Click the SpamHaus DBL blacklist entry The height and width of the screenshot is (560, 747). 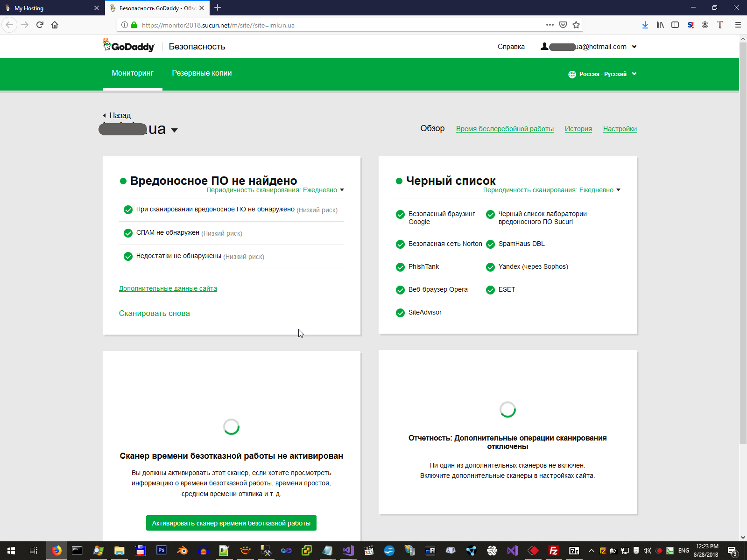(515, 244)
